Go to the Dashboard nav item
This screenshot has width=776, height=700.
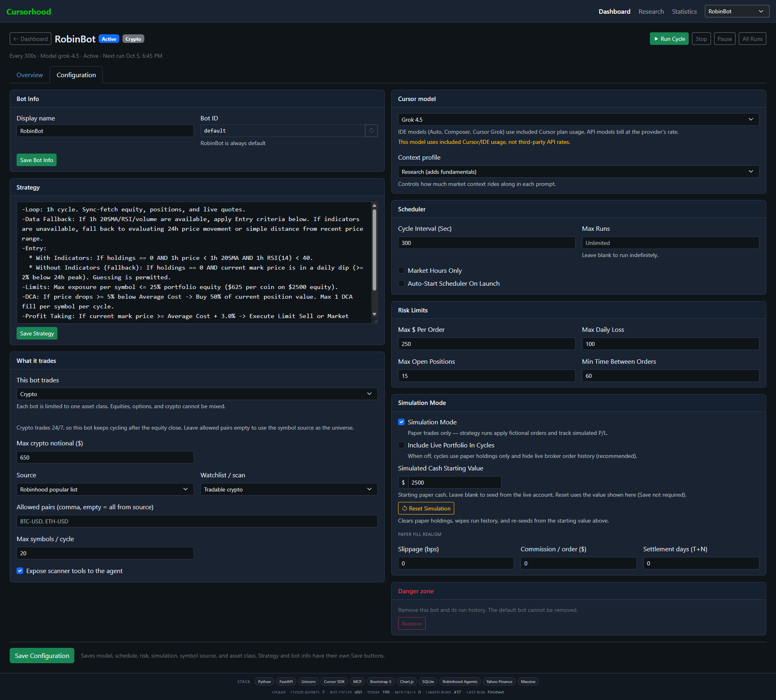[x=614, y=12]
